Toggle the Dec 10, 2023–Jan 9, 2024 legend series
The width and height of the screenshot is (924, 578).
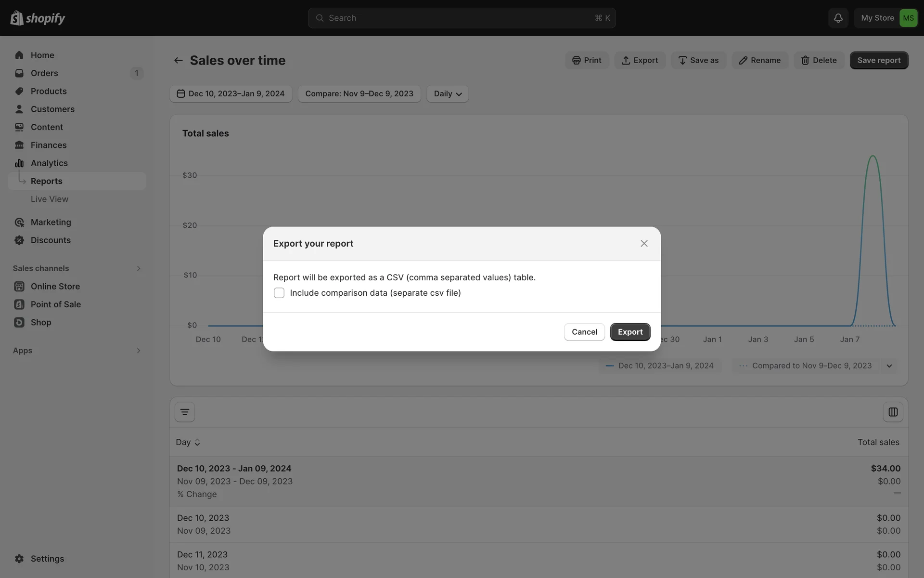[x=660, y=366]
